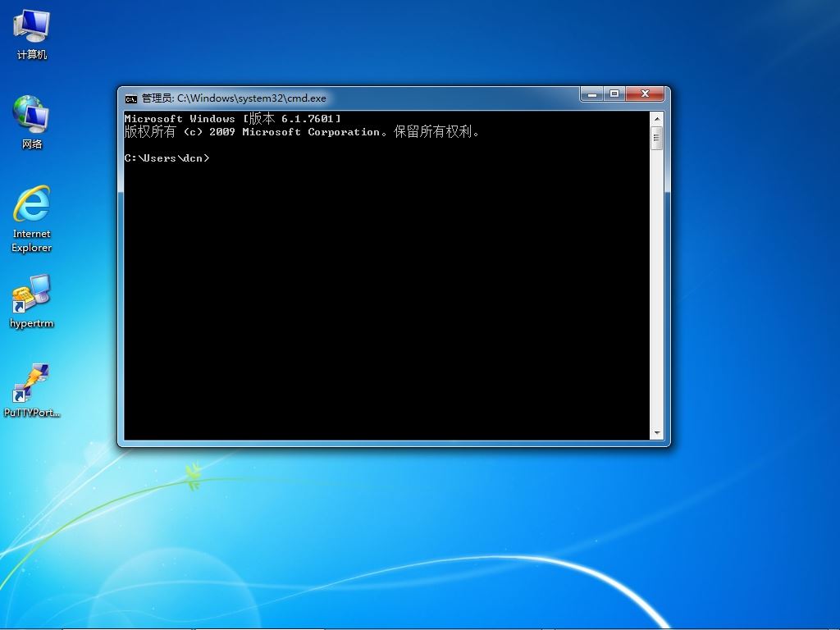Open the cmd window system menu icon
The image size is (840, 630).
130,98
